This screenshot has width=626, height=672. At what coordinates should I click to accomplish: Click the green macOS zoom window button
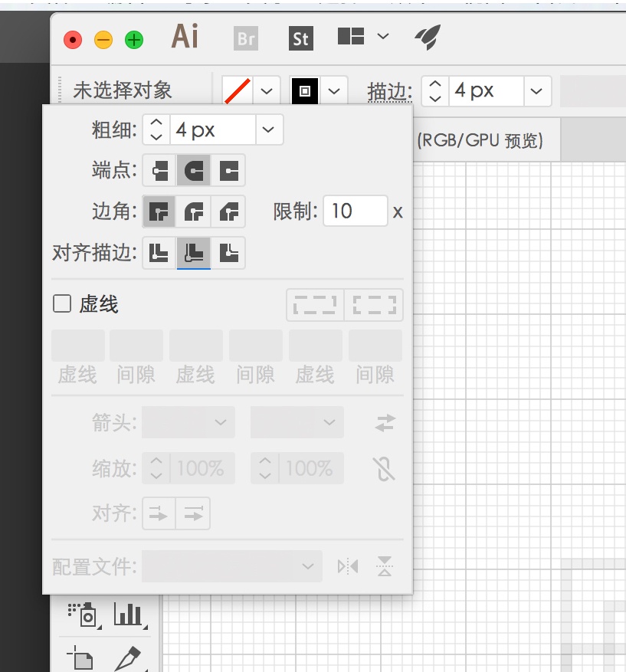(134, 40)
